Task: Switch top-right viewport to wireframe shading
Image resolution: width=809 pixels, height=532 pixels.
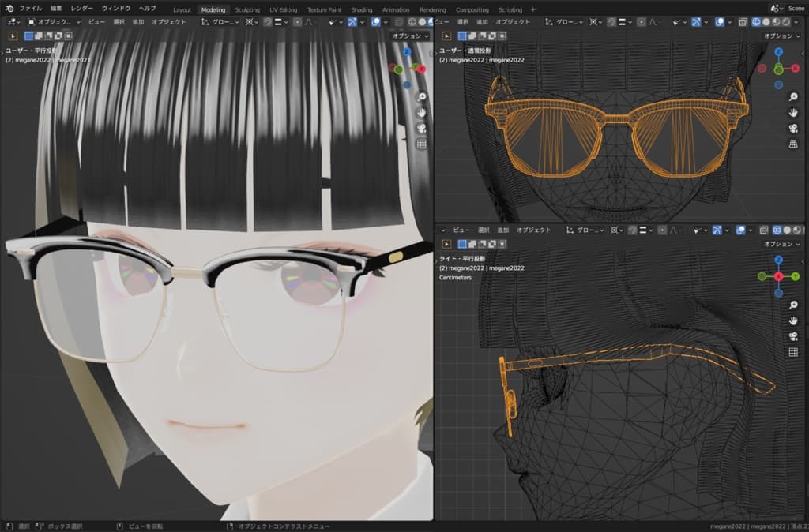Action: pyautogui.click(x=755, y=22)
